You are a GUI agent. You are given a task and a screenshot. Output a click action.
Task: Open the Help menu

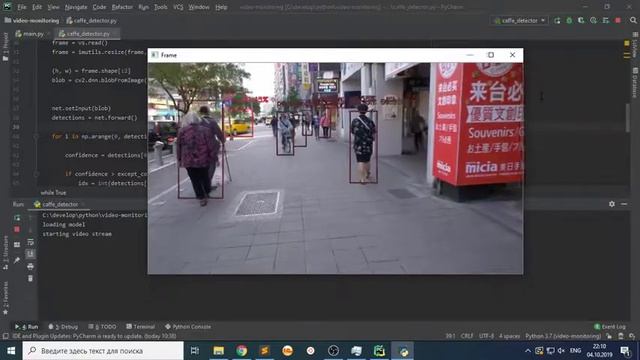tap(221, 7)
